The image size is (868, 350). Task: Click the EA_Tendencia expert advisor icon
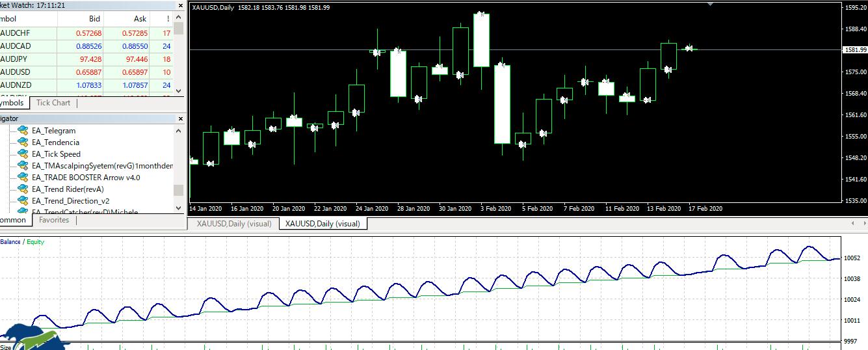point(23,142)
